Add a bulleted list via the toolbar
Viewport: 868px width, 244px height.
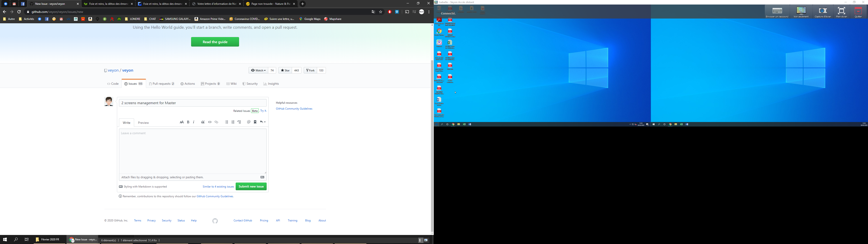[x=226, y=122]
